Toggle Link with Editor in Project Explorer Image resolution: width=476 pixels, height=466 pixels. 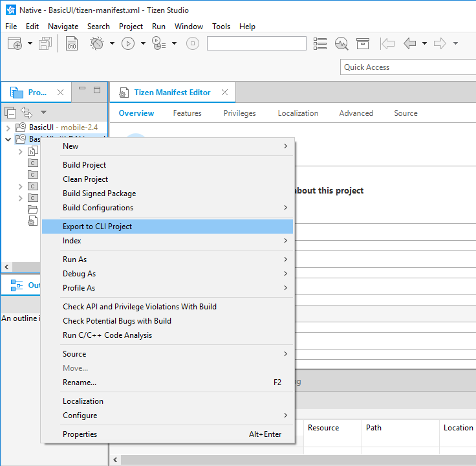pyautogui.click(x=27, y=112)
